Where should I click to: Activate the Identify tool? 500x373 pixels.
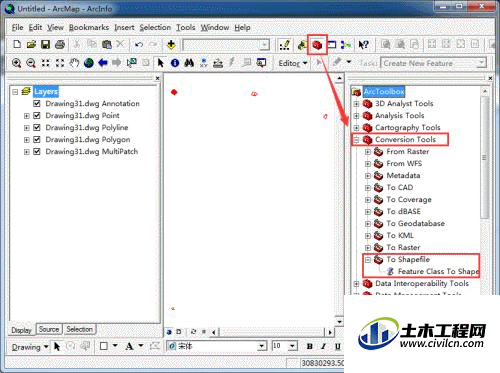pos(175,63)
